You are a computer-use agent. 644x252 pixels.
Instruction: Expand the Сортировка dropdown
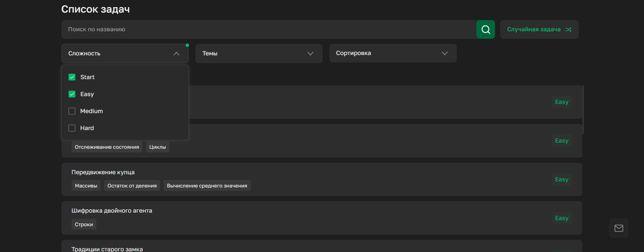[x=393, y=53]
